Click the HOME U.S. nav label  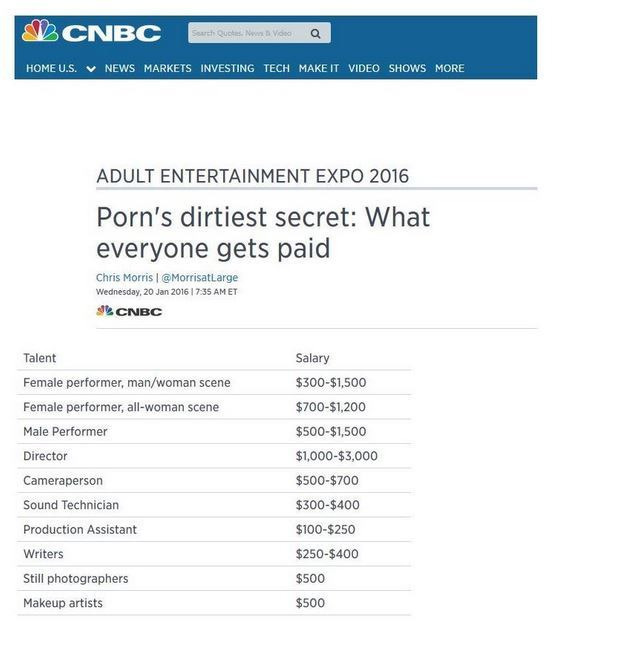51,68
